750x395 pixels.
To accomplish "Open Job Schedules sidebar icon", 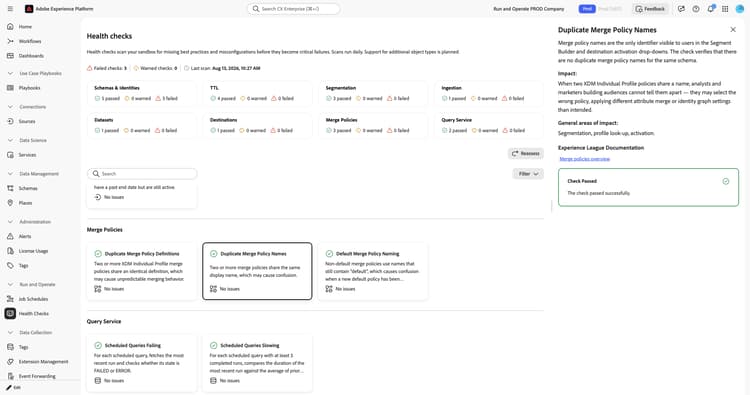I will point(10,299).
